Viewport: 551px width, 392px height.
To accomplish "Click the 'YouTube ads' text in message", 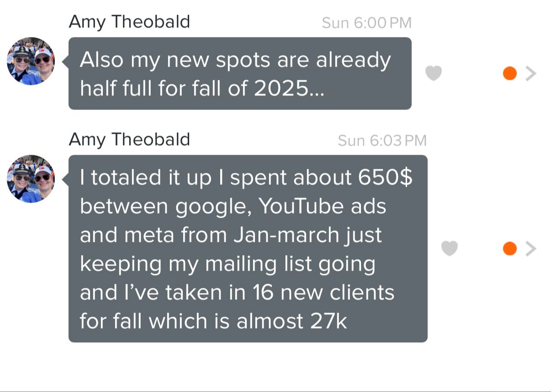I will [323, 206].
